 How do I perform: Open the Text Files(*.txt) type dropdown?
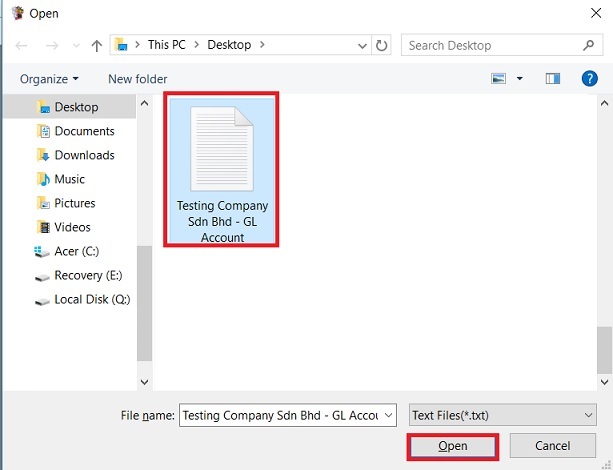502,415
